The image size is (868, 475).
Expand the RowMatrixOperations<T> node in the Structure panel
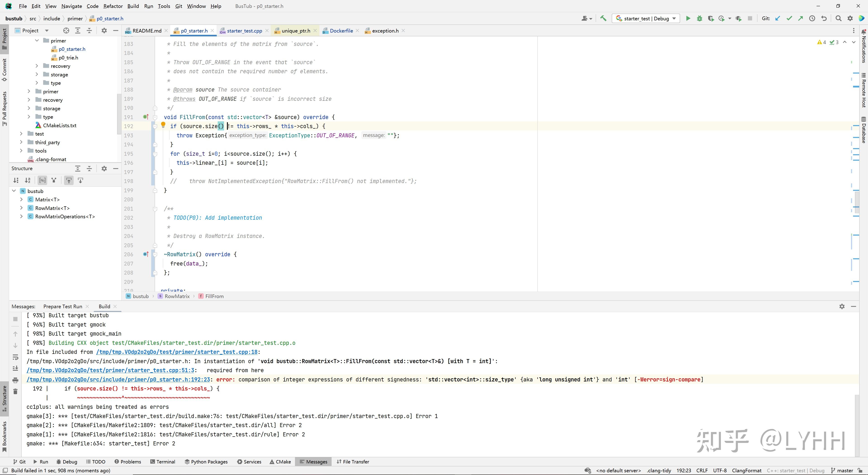[x=21, y=217]
